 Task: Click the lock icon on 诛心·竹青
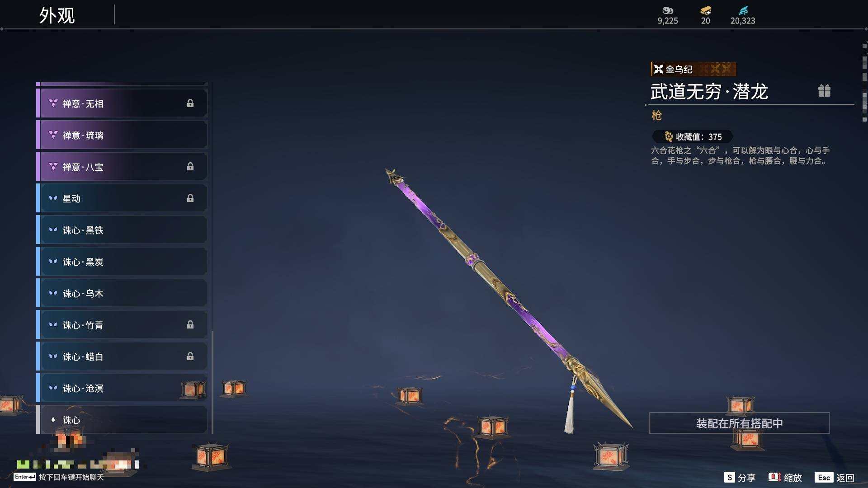[190, 325]
